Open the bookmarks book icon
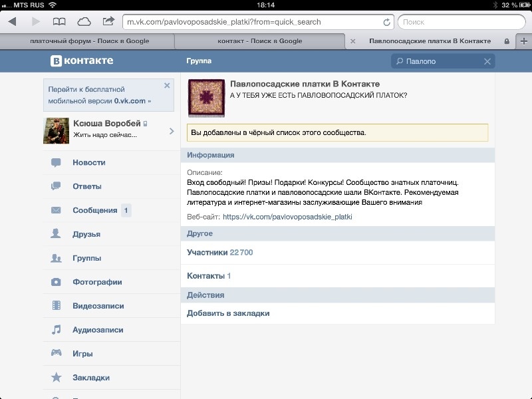 point(59,22)
